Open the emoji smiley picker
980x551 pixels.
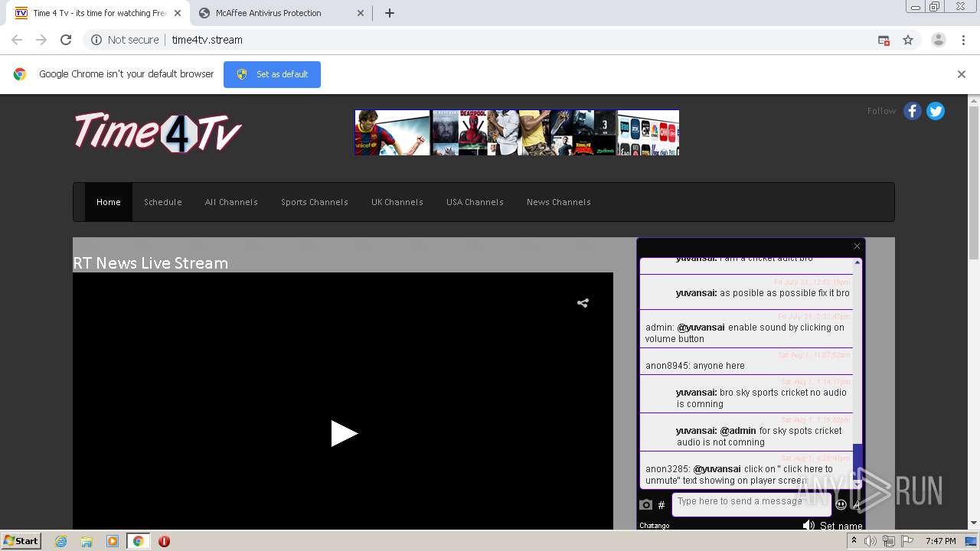pos(841,504)
